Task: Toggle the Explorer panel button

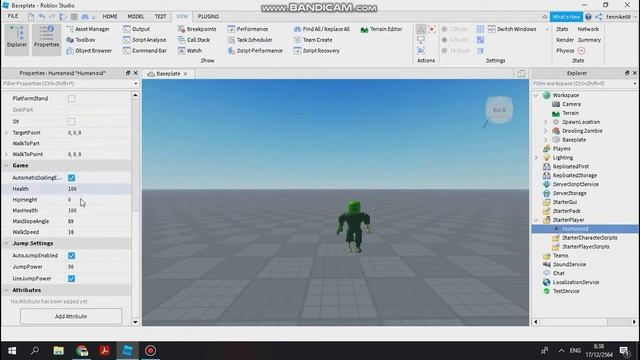Action: tap(17, 39)
